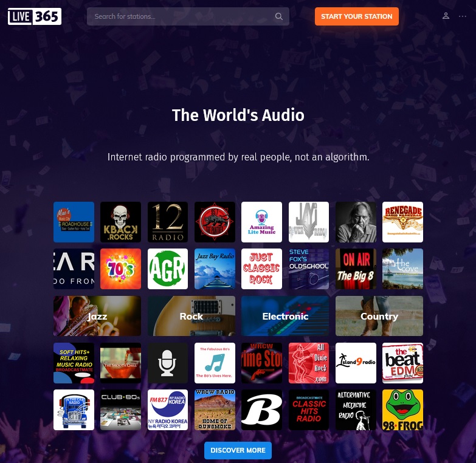476x463 pixels.
Task: Click the Discover More button
Action: (x=238, y=450)
